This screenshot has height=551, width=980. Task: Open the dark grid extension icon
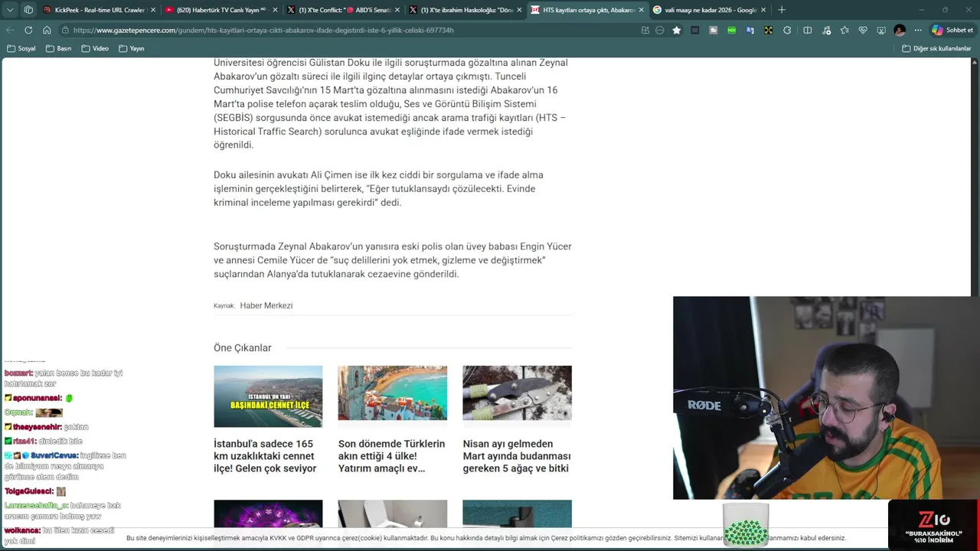click(x=695, y=30)
